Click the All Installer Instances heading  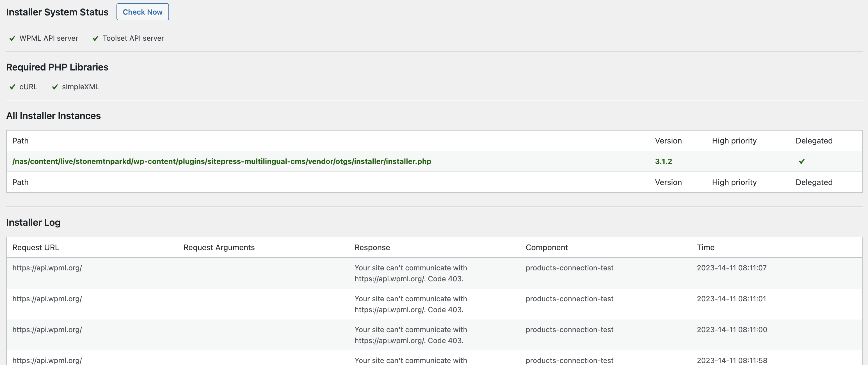[54, 116]
